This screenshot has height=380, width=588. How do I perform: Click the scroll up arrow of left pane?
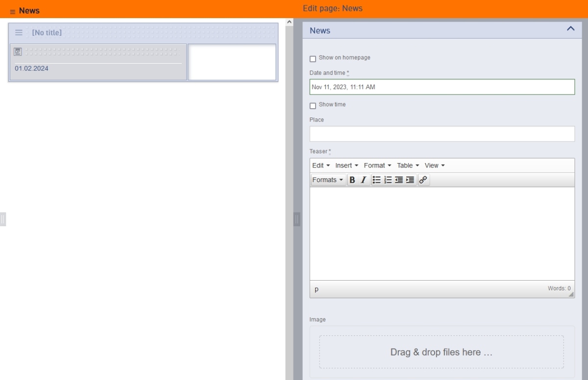click(x=289, y=22)
